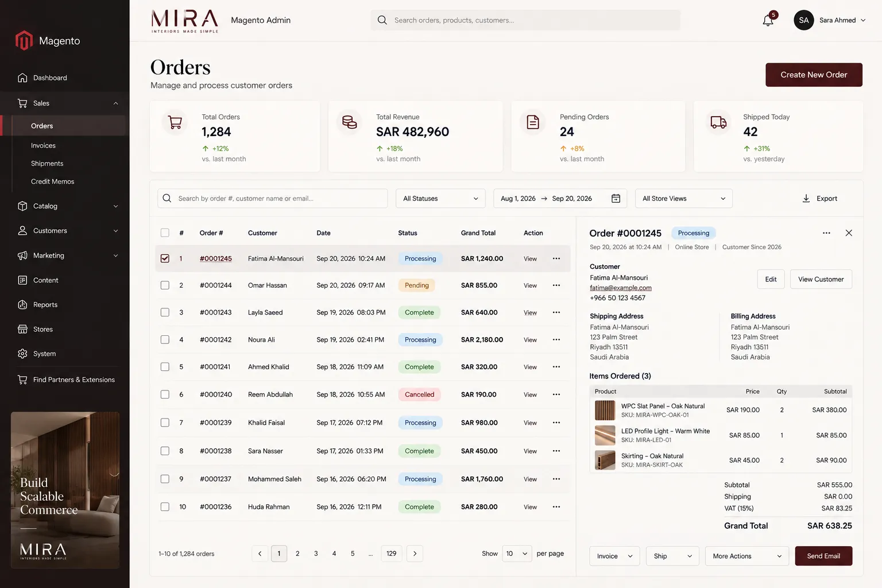Image resolution: width=882 pixels, height=588 pixels.
Task: Open row actions dots for order #0001240
Action: click(556, 394)
